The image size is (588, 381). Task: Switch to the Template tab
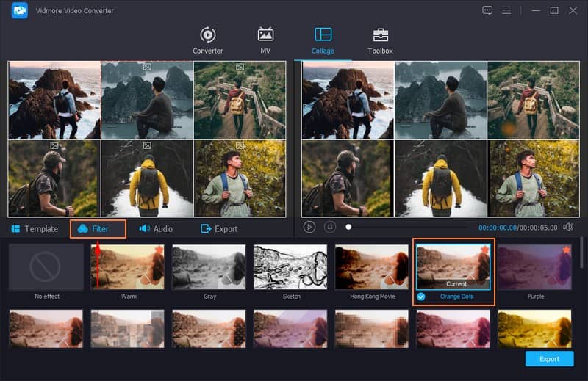(35, 229)
